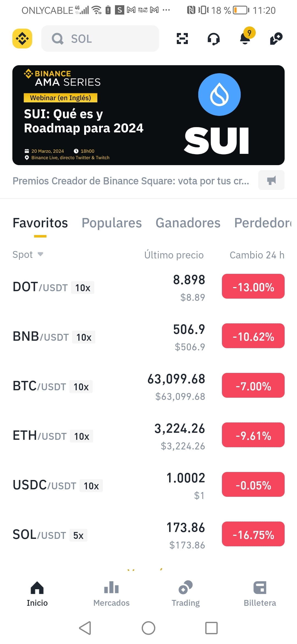Select the Favoritos tab
This screenshot has height=644, width=297.
point(40,223)
